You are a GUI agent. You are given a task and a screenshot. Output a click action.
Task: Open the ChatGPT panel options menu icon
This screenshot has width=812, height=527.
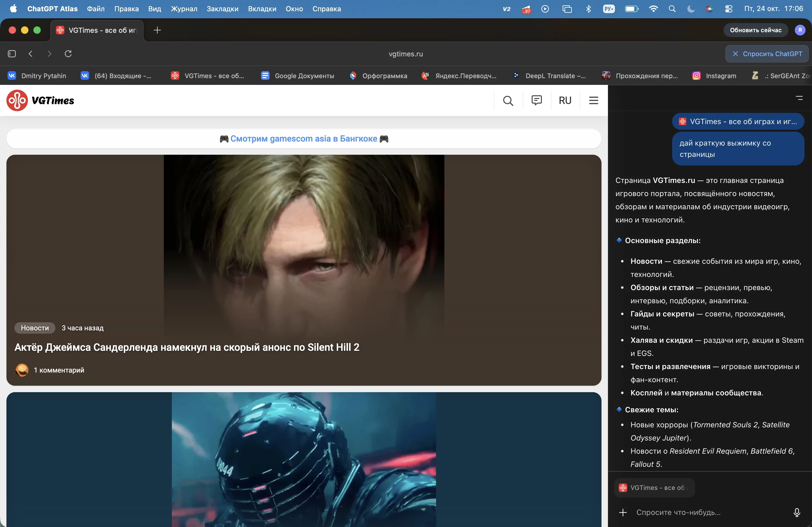tap(799, 98)
